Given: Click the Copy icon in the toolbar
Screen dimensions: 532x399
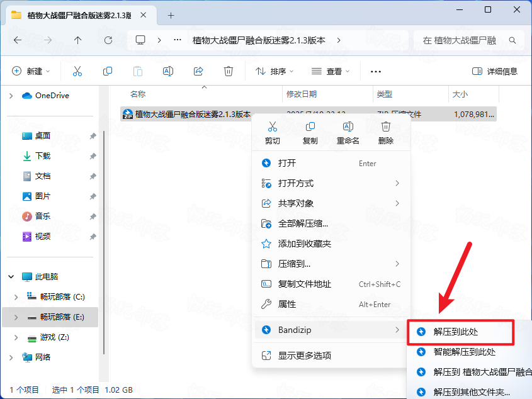Looking at the screenshot, I should click(108, 71).
